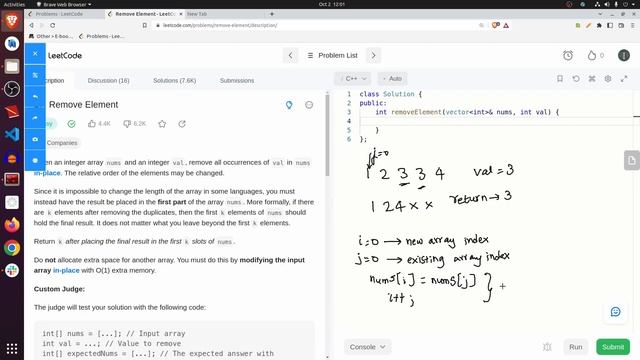Close the blue annotation toolbar
640x360 pixels.
[x=35, y=53]
